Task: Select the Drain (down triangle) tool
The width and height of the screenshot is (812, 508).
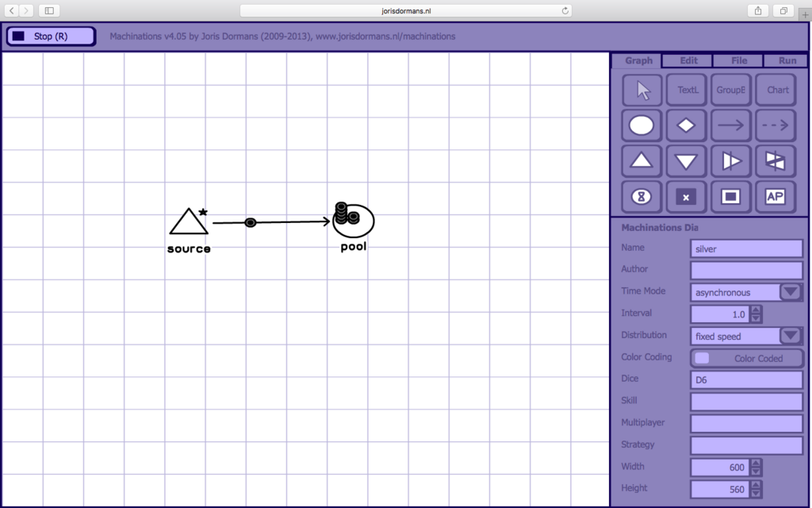Action: pos(686,161)
